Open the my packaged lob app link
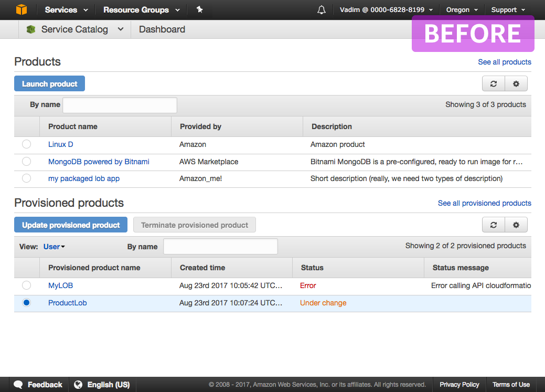Screen dimensions: 545x392 click(84, 178)
